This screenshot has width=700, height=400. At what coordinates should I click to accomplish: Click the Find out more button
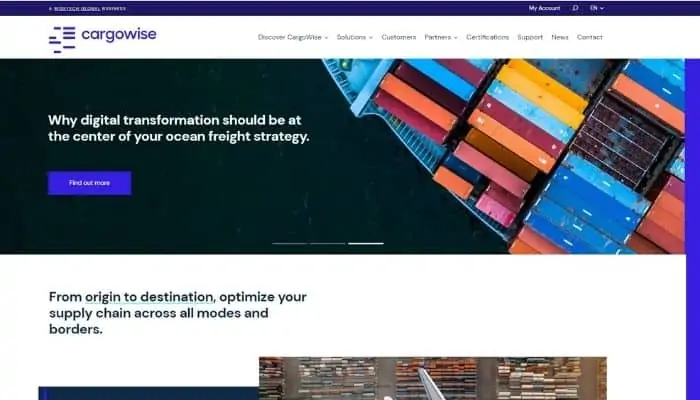point(90,183)
